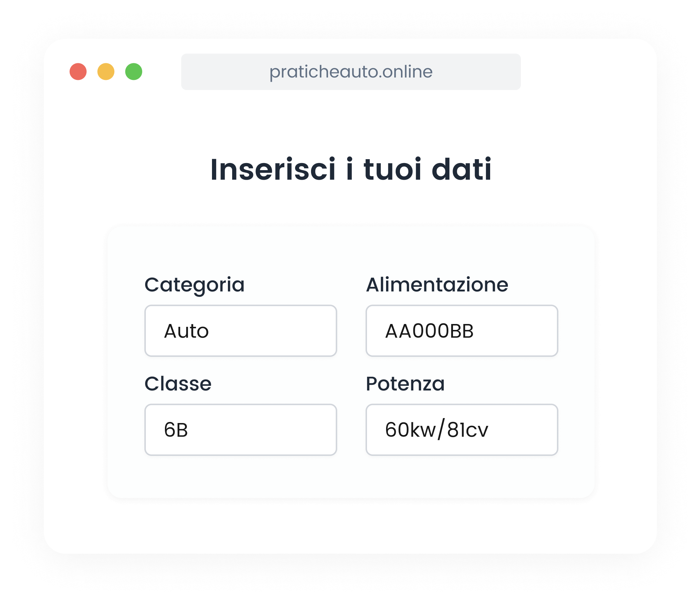Click the Alimentazione field label

(x=437, y=284)
